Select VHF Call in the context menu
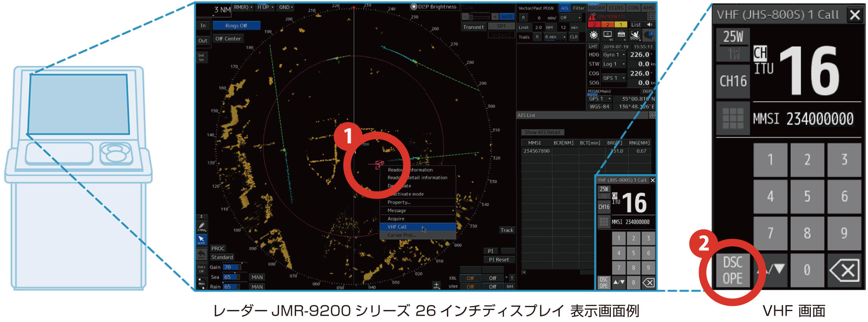Viewport: 868px width, 322px height. (418, 227)
